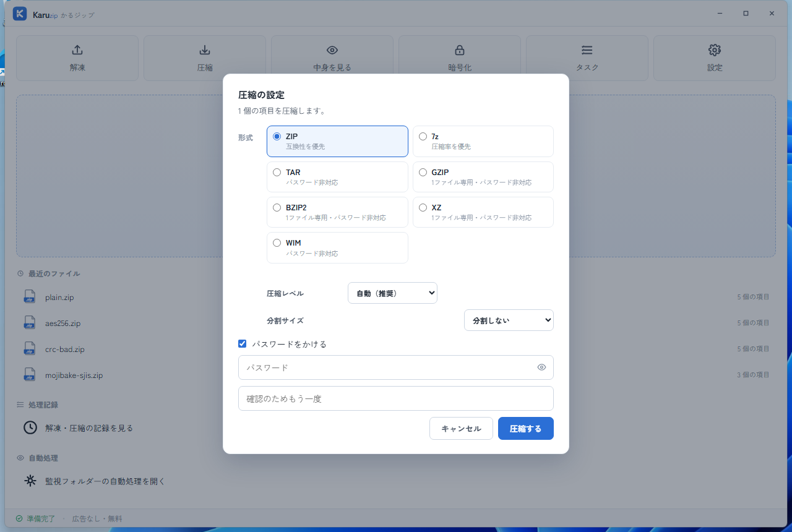Show the password with the eye toggle
Image resolution: width=792 pixels, height=532 pixels.
[x=541, y=367]
